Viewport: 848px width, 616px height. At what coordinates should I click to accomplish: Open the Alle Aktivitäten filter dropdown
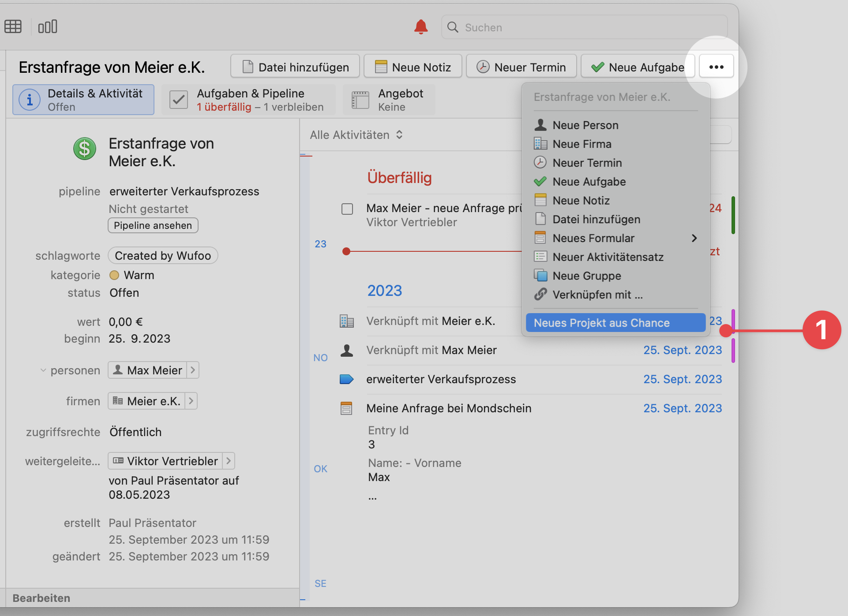(356, 135)
